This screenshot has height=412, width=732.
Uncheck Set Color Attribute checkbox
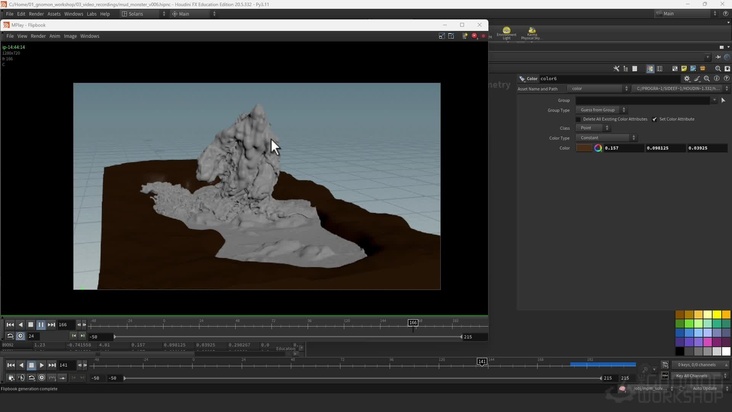point(655,119)
